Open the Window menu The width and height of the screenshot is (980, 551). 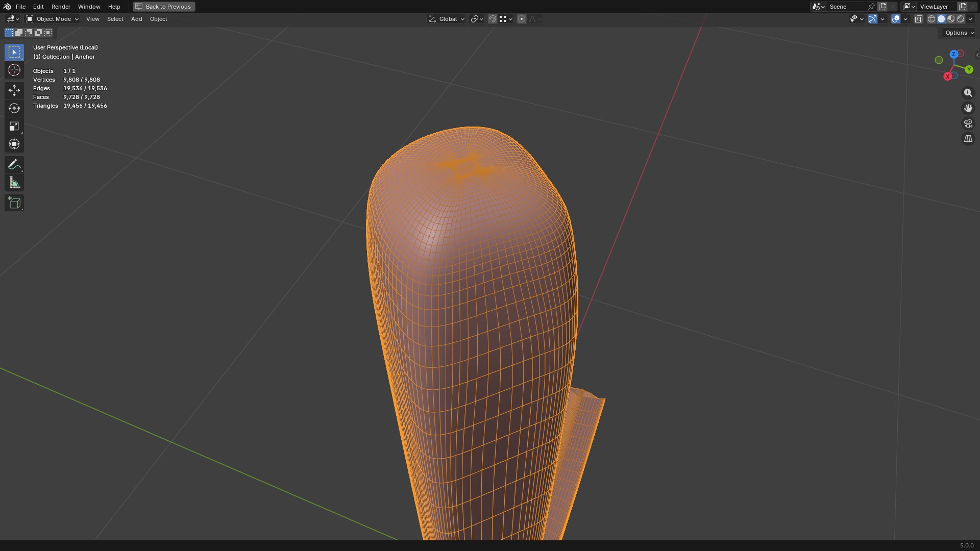(89, 7)
